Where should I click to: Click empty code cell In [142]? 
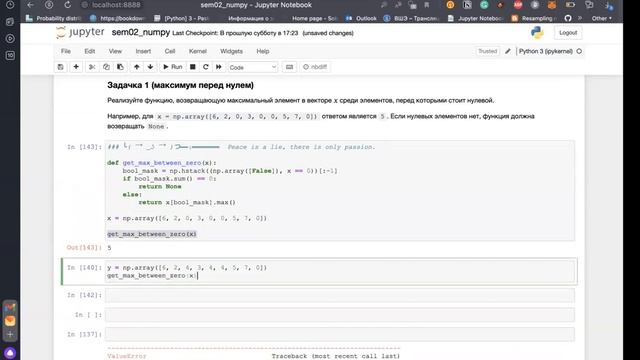pos(340,295)
